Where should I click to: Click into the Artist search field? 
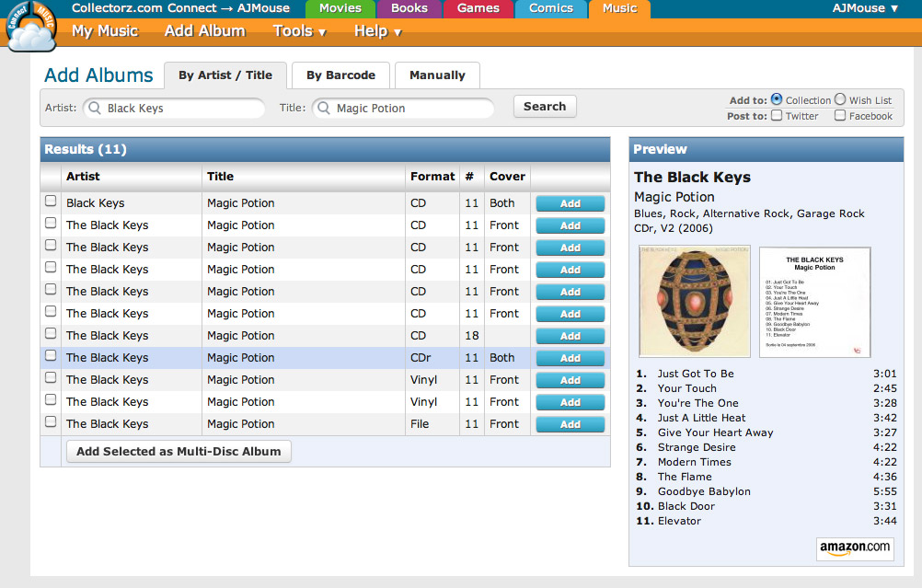[x=174, y=109]
